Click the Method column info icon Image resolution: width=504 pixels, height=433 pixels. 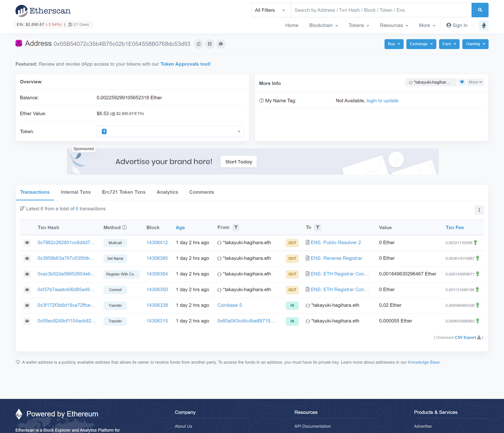point(125,227)
